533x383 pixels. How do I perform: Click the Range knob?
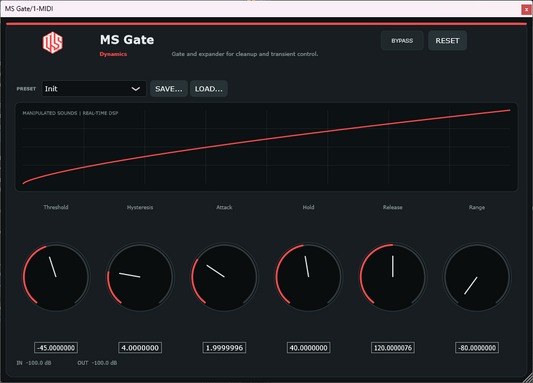(x=477, y=277)
